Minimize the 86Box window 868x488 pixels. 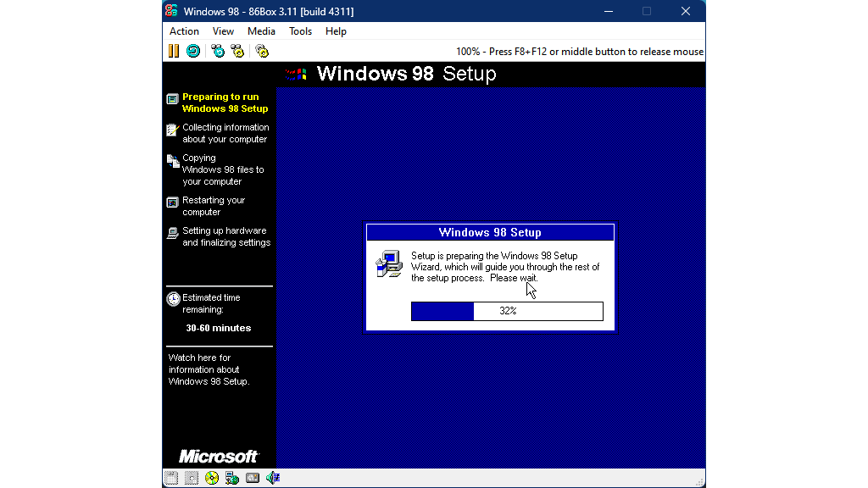coord(609,11)
